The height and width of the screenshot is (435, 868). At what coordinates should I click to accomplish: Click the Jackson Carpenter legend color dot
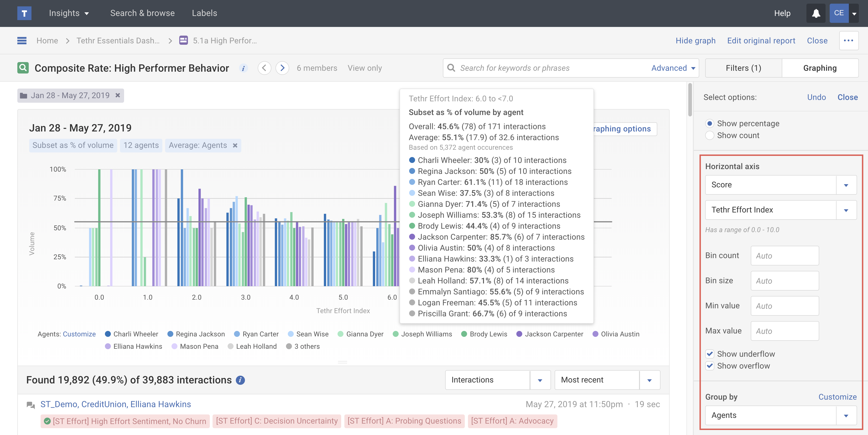519,334
